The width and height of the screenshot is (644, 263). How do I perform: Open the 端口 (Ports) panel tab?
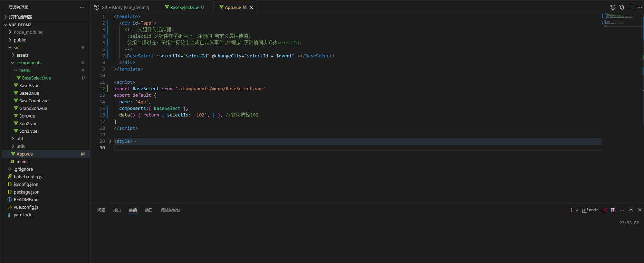[149, 210]
